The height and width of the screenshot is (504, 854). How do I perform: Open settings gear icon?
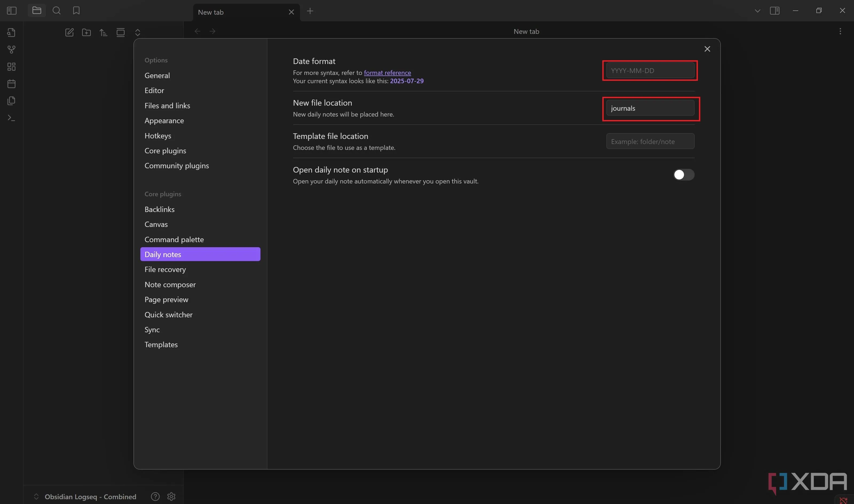click(x=171, y=497)
